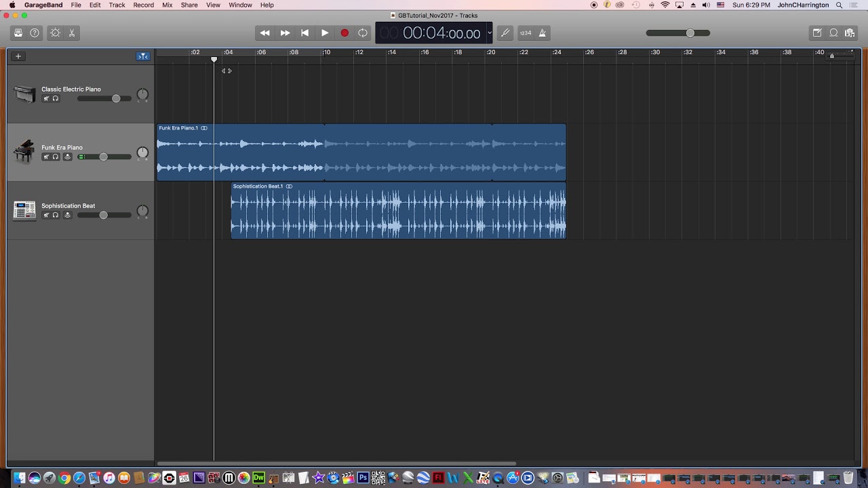Screen dimensions: 868x488
Task: Click Classic Electric Piano pan knob
Action: (142, 95)
